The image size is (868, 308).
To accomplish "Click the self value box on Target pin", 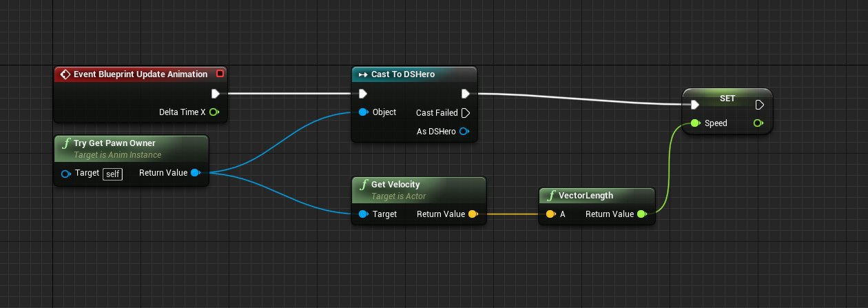I will 112,174.
